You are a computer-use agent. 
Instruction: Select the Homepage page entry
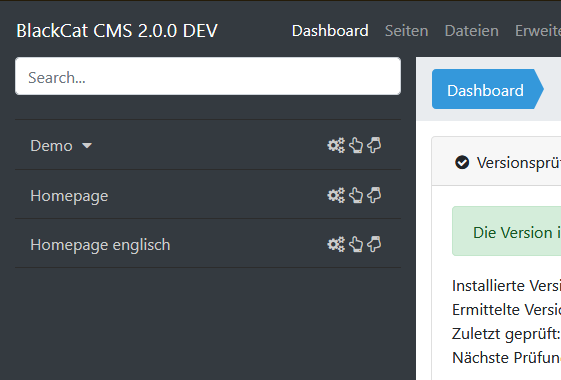(x=69, y=196)
